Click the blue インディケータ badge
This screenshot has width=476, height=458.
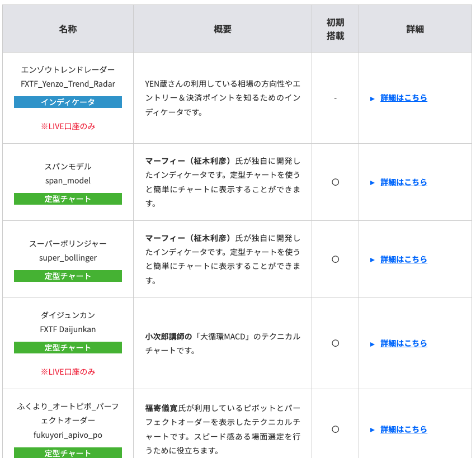(x=68, y=102)
